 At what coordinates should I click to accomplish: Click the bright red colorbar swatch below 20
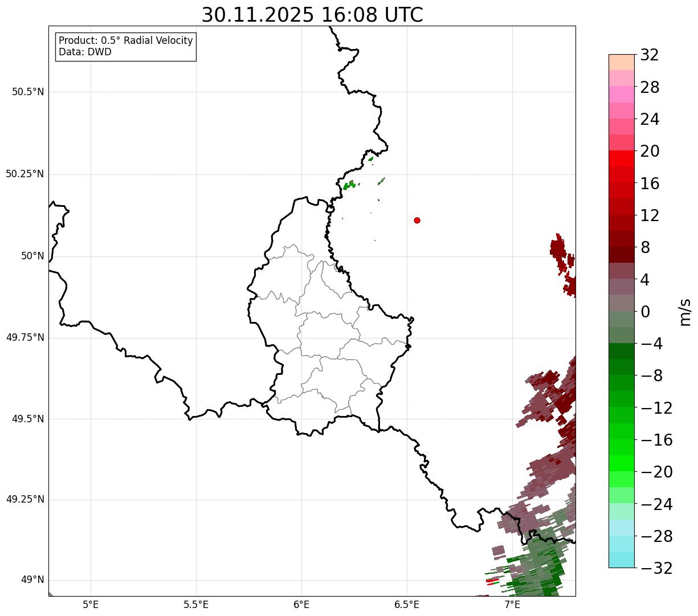point(622,158)
